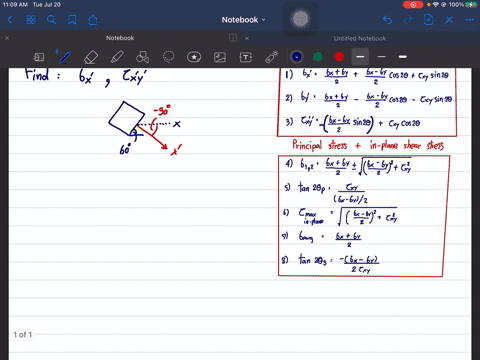
Task: Open the share and export menu
Action: click(x=93, y=20)
